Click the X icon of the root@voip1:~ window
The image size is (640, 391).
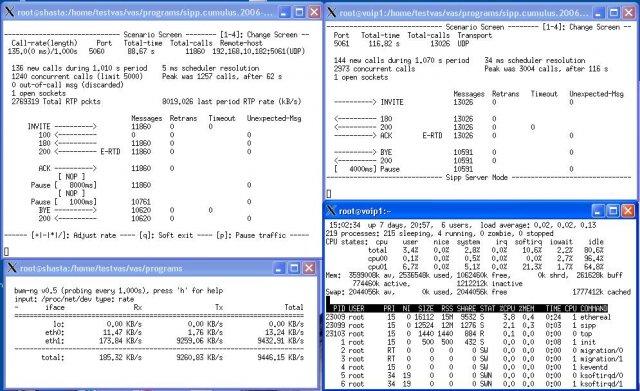pyautogui.click(x=331, y=211)
